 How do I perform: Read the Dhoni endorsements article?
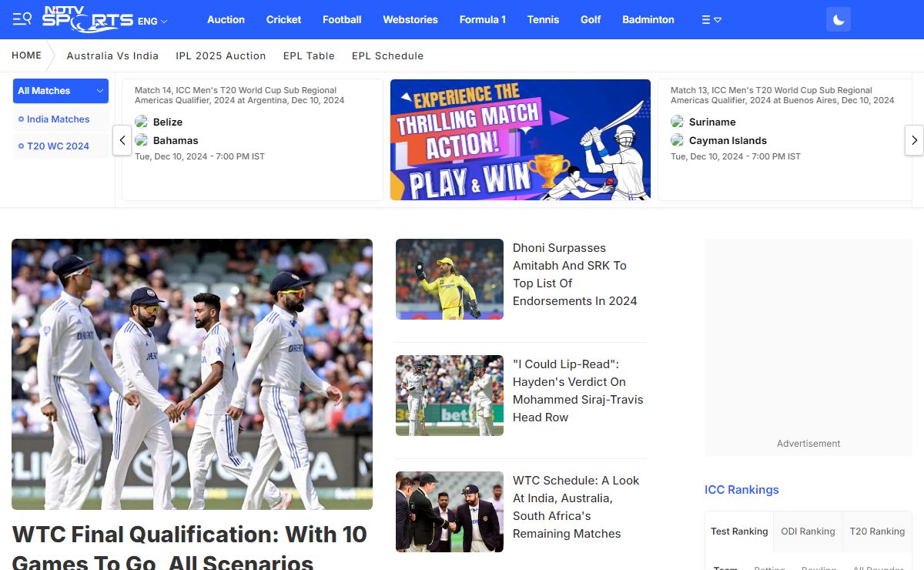(x=570, y=274)
